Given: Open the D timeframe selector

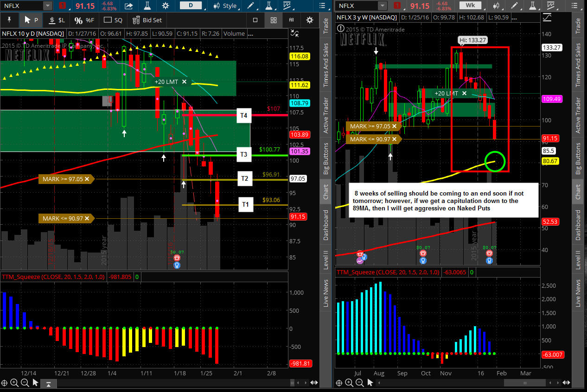Looking at the screenshot, I should click(x=191, y=6).
